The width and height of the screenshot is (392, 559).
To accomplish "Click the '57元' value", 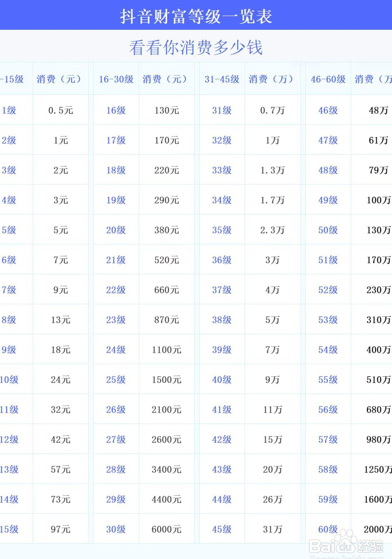I will point(61,470).
